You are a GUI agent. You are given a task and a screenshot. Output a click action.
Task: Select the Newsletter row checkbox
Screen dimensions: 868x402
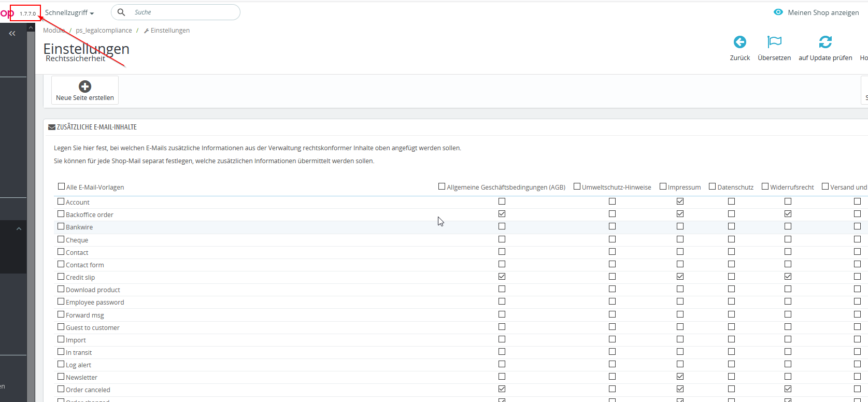(x=61, y=377)
